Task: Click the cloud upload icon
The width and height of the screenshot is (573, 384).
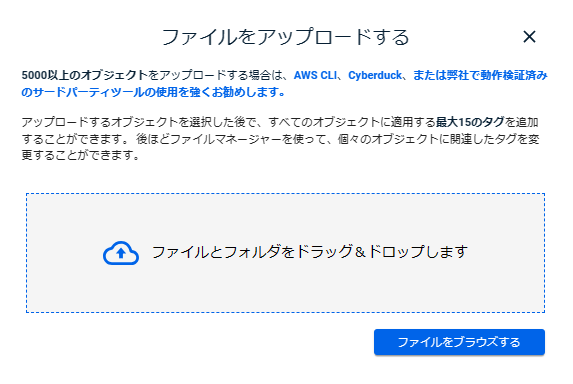Action: point(121,253)
